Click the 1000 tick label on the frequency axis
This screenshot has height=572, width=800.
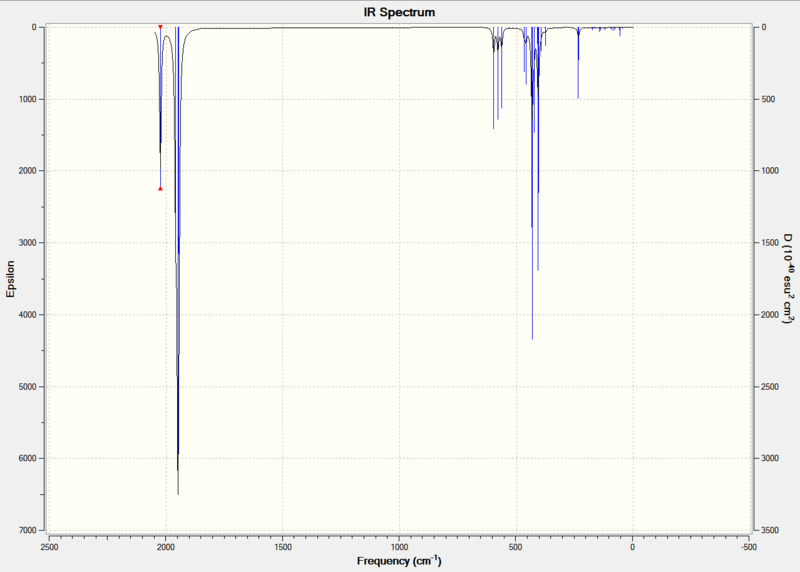pyautogui.click(x=399, y=547)
